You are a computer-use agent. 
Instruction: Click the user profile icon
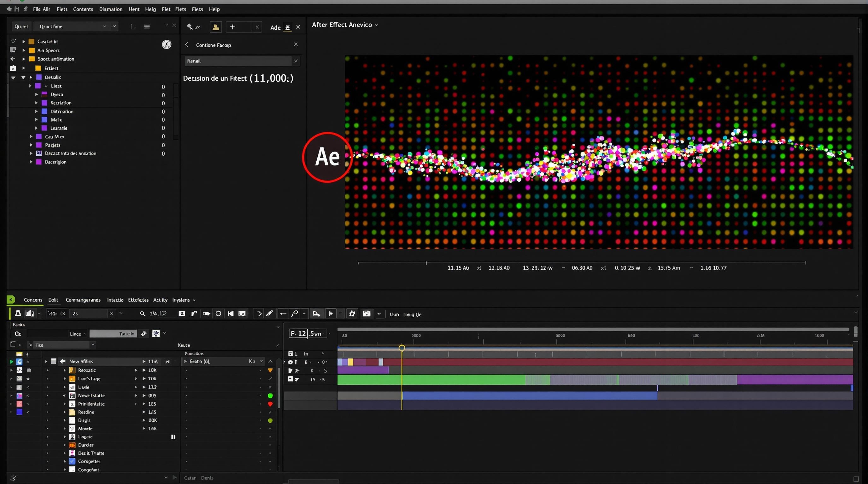pyautogui.click(x=216, y=27)
